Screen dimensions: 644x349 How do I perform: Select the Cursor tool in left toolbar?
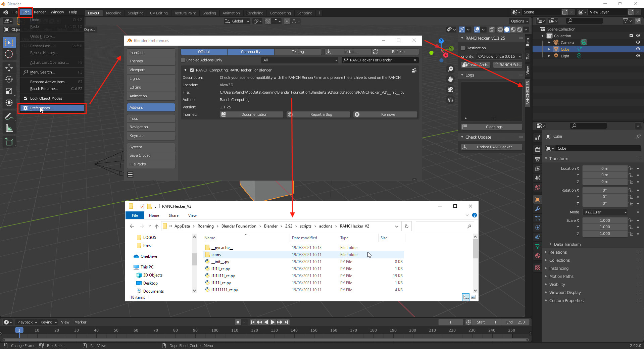pos(9,54)
